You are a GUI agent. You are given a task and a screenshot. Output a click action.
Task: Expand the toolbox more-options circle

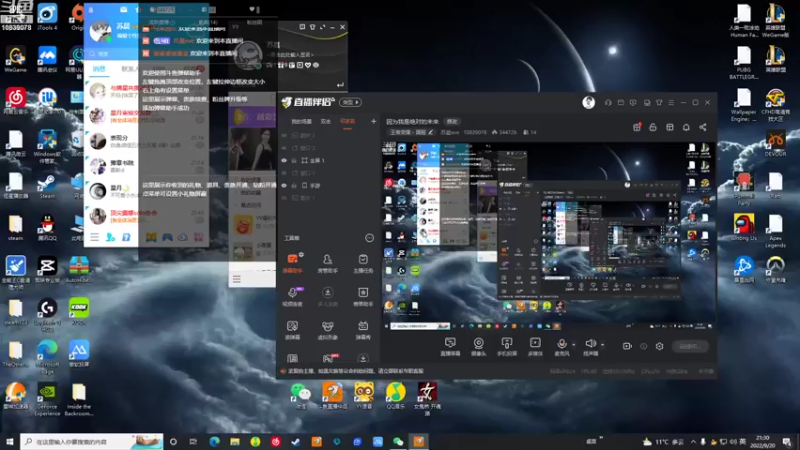pos(369,238)
